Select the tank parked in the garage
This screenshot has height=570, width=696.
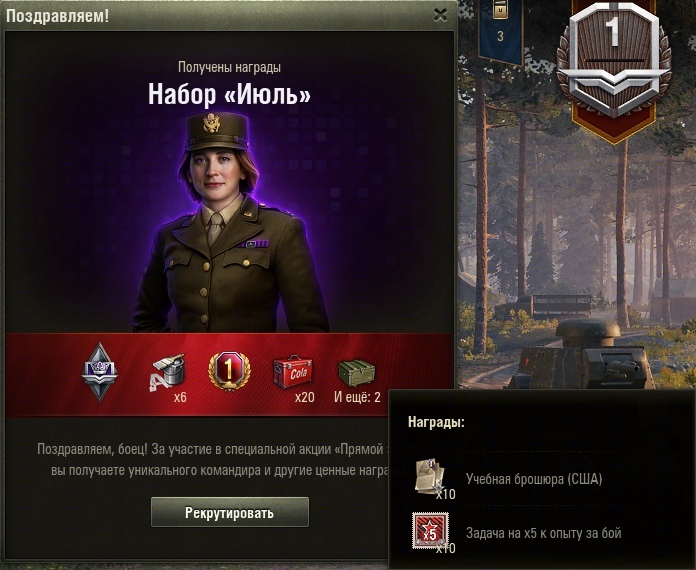[x=581, y=355]
